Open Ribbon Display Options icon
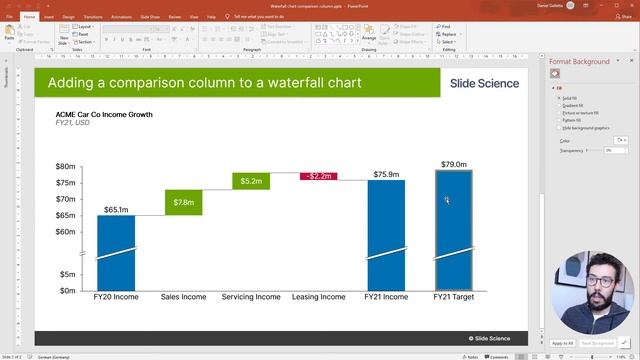 point(586,6)
